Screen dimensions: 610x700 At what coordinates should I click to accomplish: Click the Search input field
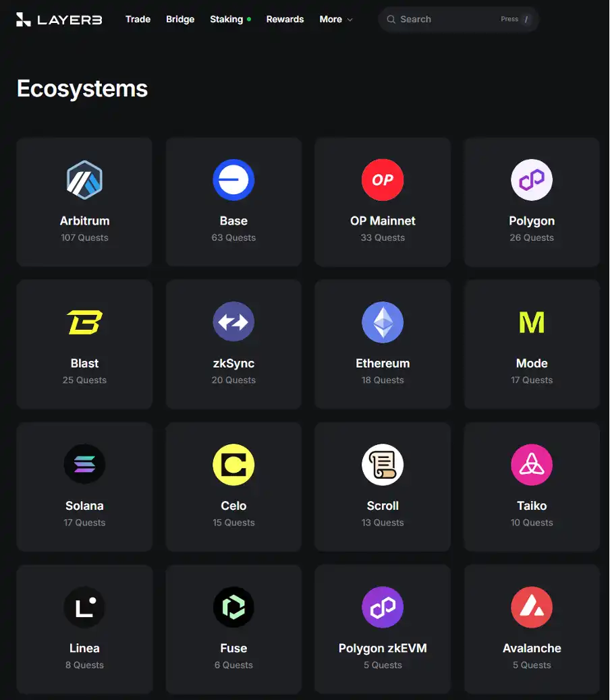(458, 19)
